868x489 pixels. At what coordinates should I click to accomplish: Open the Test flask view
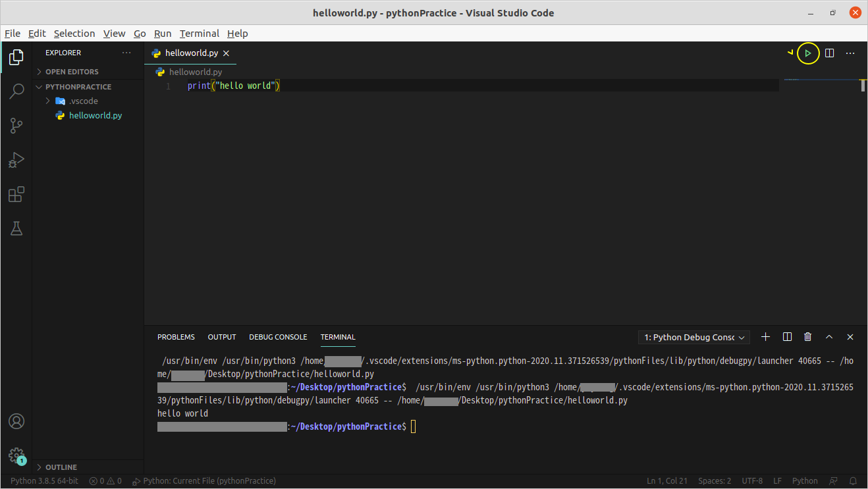[x=16, y=228]
